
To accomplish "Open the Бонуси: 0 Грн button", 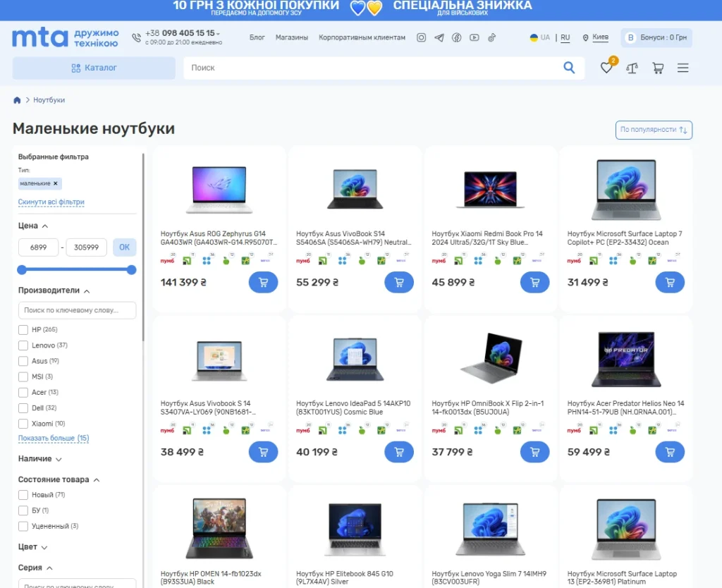I will [x=656, y=38].
